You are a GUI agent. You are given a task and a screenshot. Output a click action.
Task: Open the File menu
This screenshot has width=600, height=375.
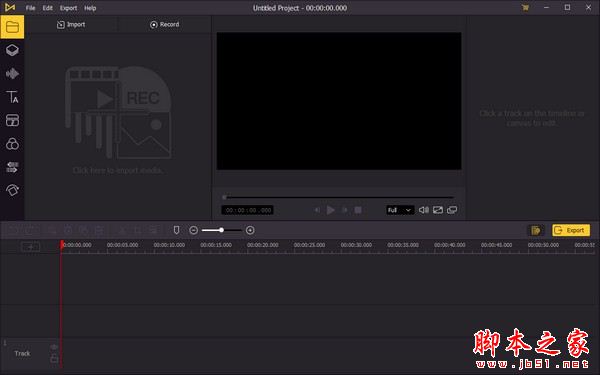30,8
